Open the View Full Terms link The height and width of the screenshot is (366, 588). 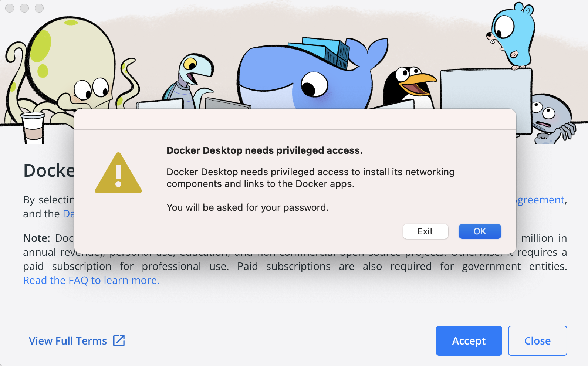[x=68, y=341]
